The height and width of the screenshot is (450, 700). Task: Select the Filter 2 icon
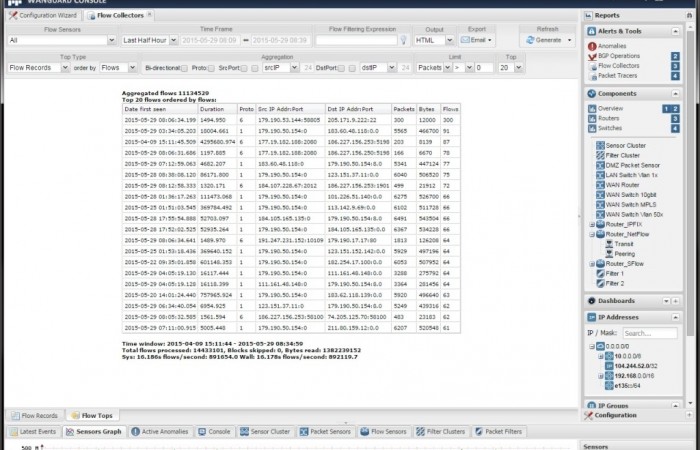click(x=600, y=283)
